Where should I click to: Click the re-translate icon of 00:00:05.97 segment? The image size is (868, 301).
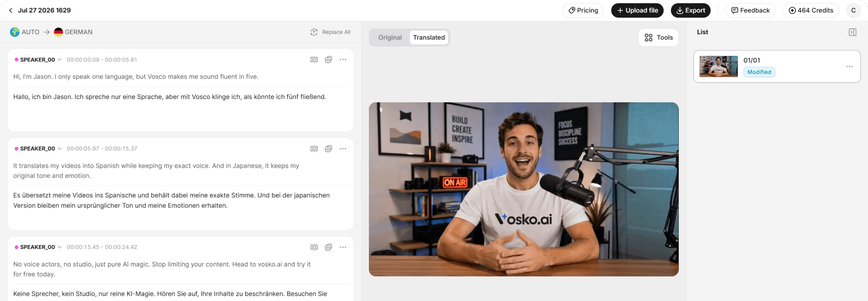(329, 149)
